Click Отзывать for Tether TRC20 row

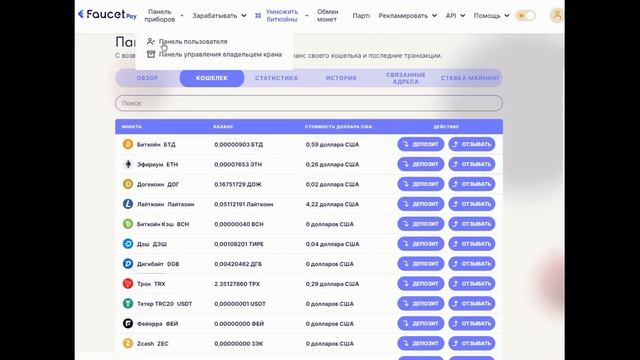[472, 303]
